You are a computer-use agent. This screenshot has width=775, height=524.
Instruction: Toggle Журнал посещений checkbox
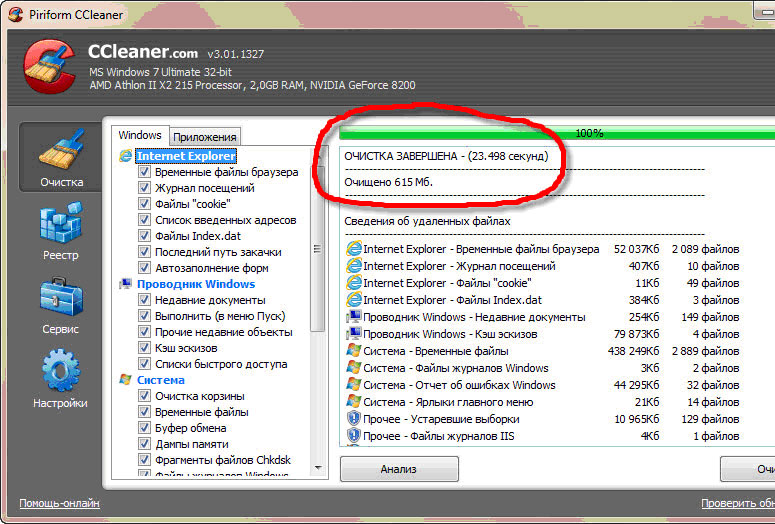point(144,188)
